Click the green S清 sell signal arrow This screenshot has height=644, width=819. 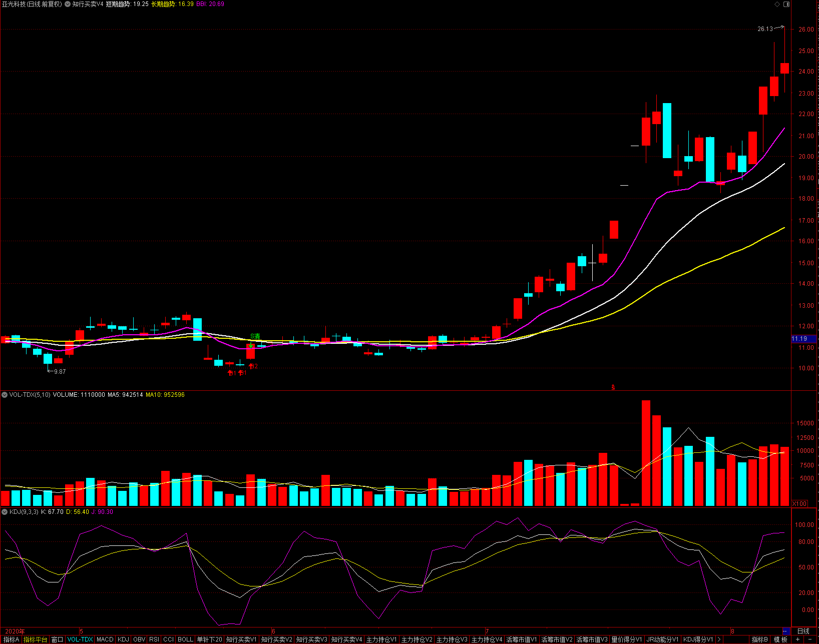[251, 345]
